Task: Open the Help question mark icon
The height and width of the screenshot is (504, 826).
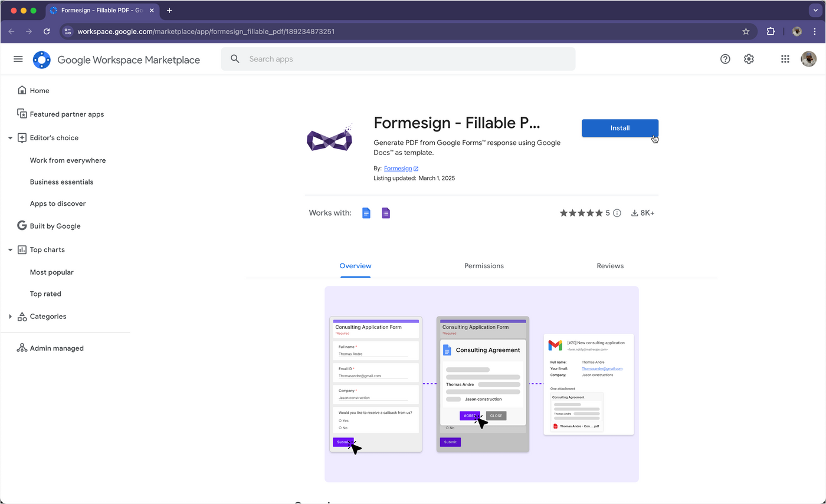Action: (x=725, y=59)
